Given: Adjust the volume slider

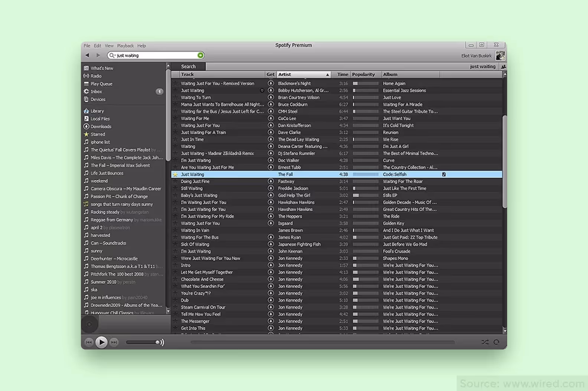Looking at the screenshot, I should coord(142,342).
